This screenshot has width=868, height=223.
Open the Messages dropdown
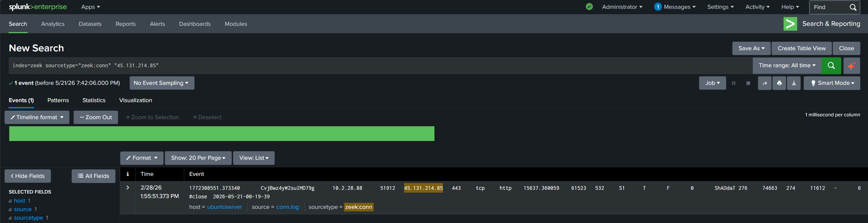click(x=675, y=7)
